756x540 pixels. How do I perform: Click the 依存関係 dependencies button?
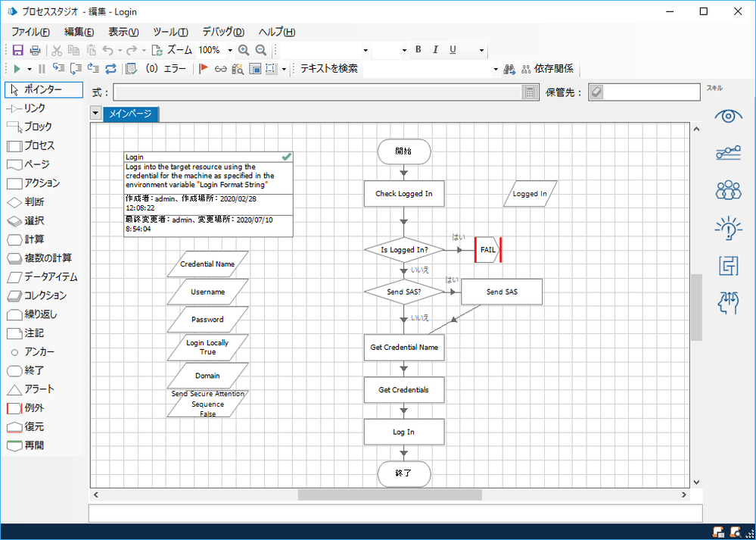pos(548,69)
